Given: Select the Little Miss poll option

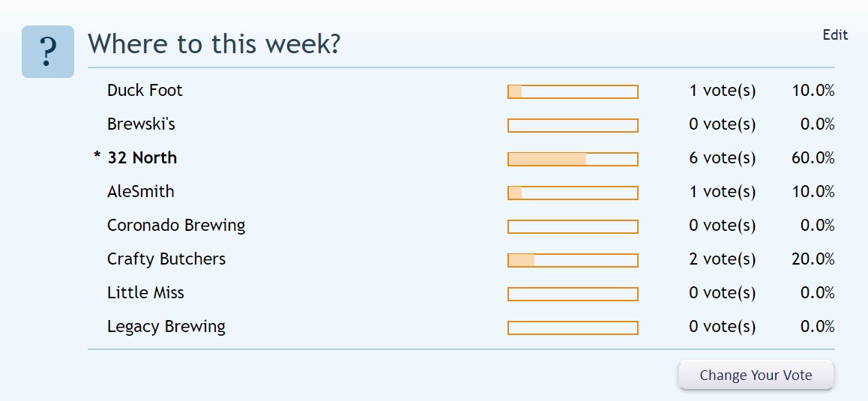Looking at the screenshot, I should point(145,292).
